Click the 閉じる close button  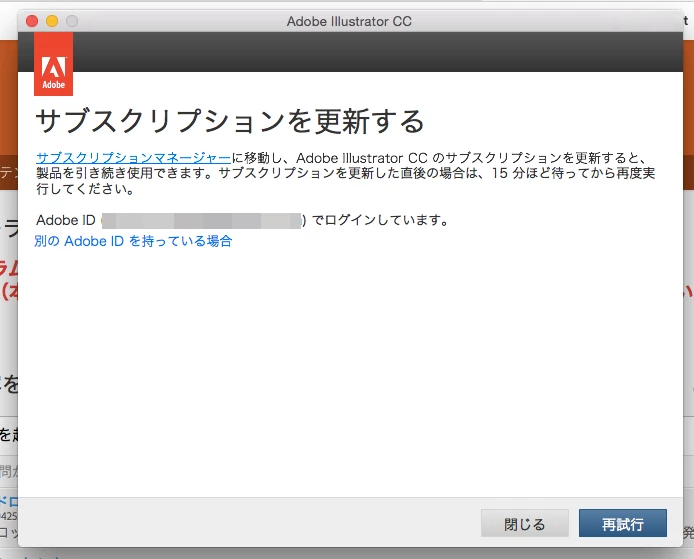click(x=524, y=523)
